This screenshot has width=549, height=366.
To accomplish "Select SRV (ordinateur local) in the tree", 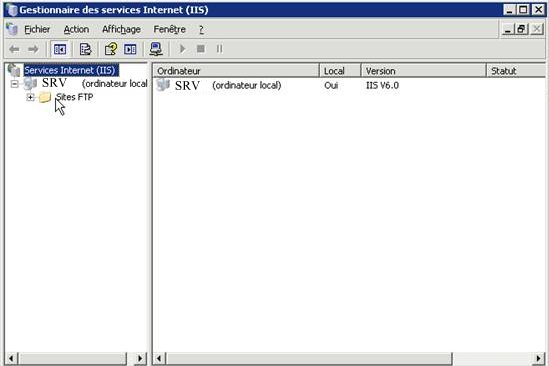I will pyautogui.click(x=95, y=83).
